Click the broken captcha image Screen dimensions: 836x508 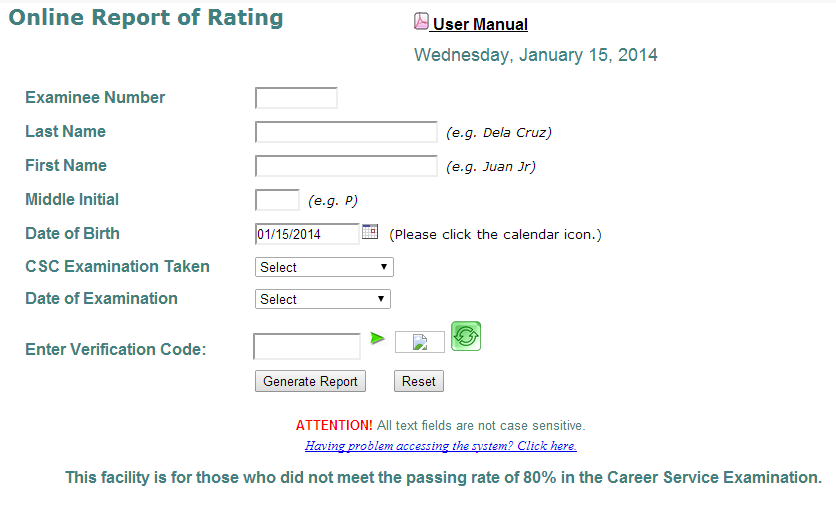pyautogui.click(x=420, y=342)
